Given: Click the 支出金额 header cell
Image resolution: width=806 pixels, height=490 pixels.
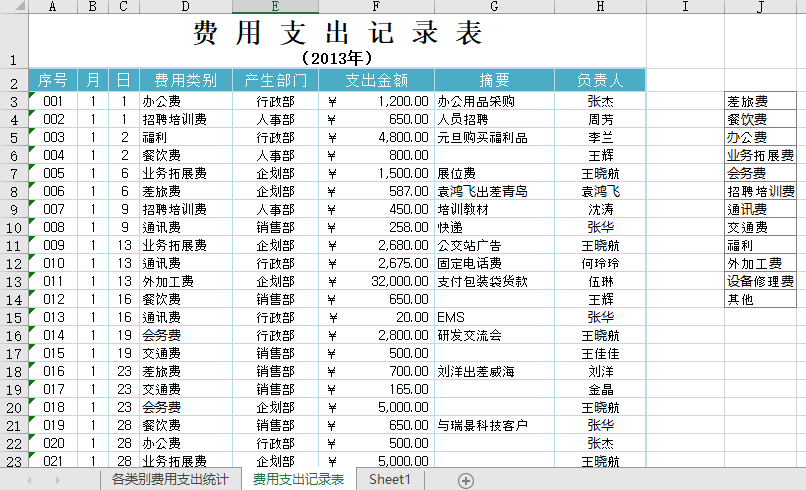Looking at the screenshot, I should 376,80.
